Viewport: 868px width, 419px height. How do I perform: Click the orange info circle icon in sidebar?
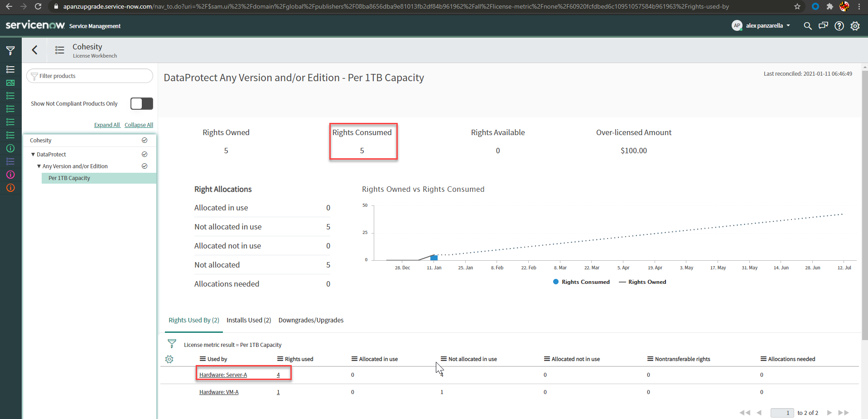pos(10,188)
